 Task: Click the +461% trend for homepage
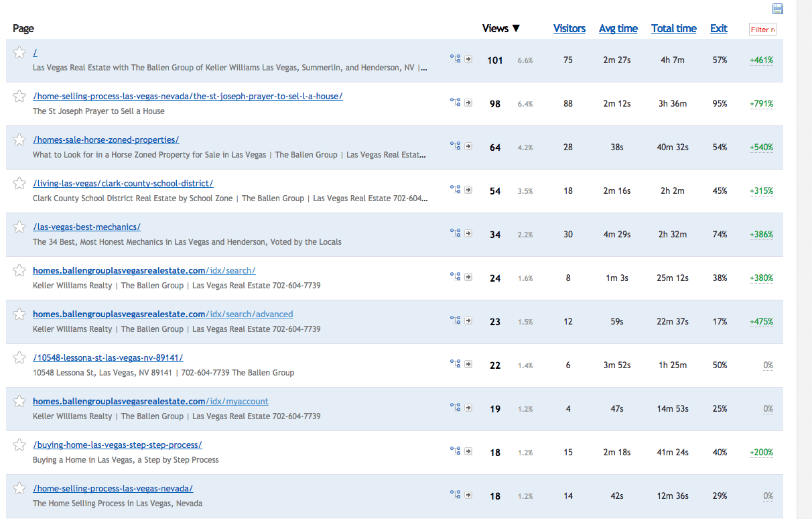click(761, 60)
